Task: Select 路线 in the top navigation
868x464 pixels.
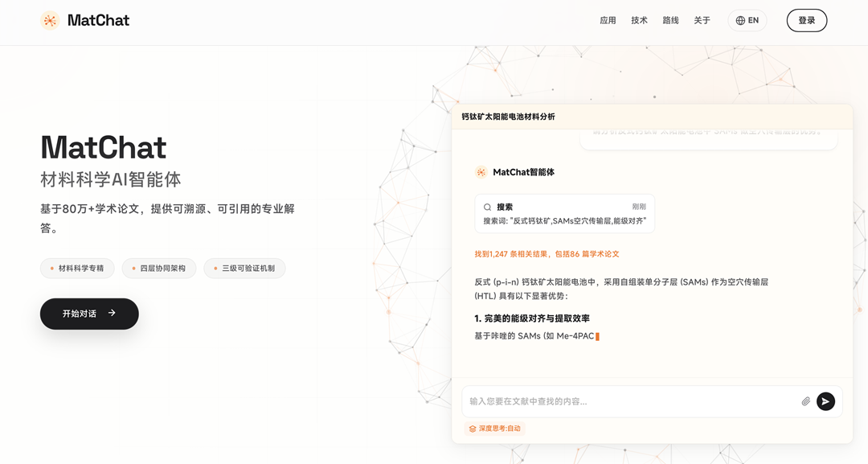Action: 670,21
